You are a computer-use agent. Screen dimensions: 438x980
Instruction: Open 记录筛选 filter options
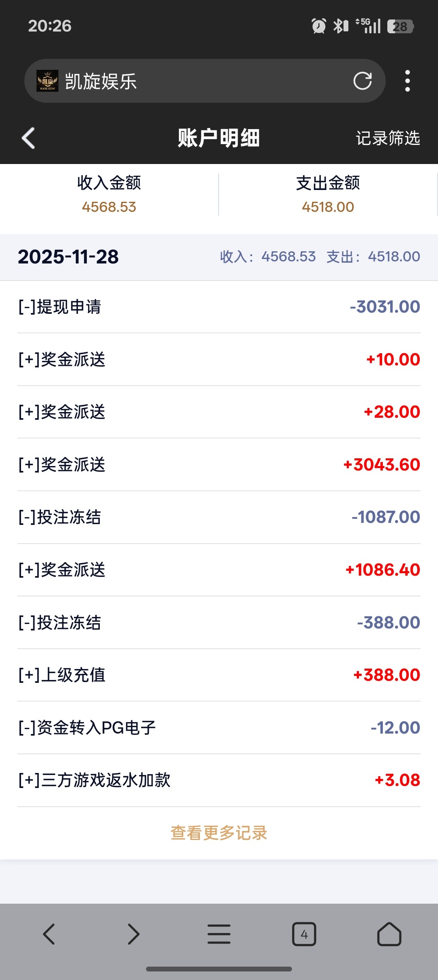(x=388, y=138)
